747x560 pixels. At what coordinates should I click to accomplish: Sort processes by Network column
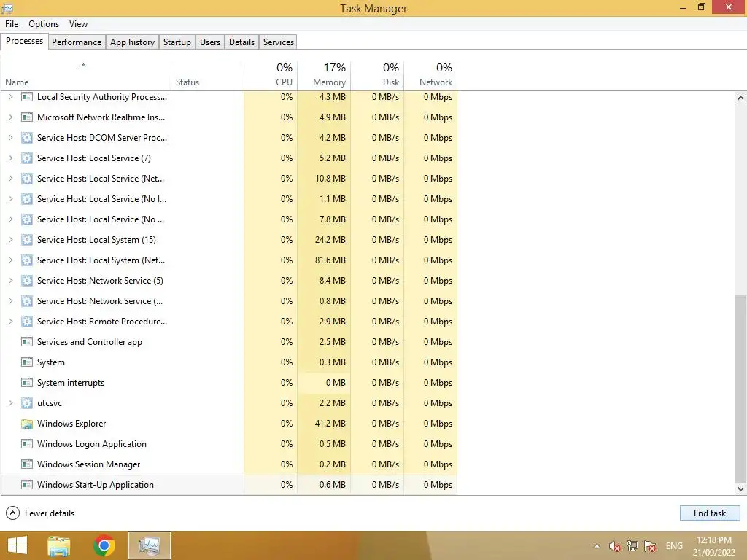[430, 76]
